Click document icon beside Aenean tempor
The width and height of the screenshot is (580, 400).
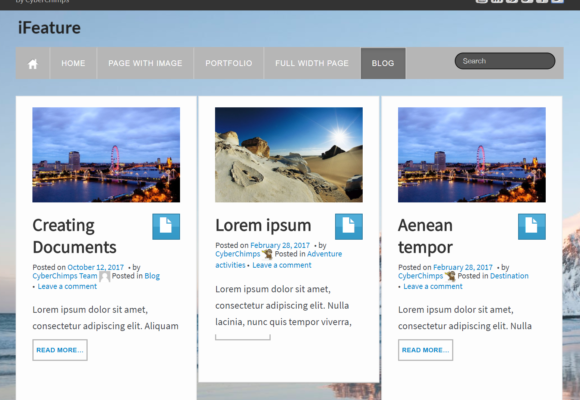click(532, 226)
